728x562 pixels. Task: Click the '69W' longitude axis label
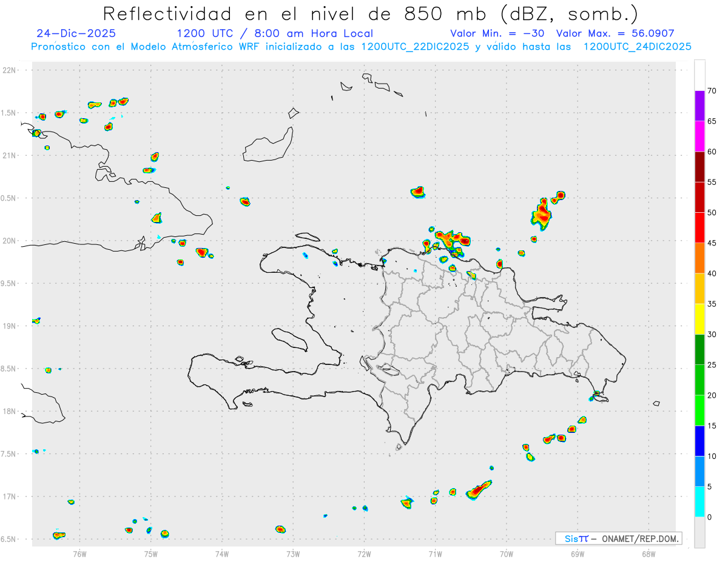point(578,554)
